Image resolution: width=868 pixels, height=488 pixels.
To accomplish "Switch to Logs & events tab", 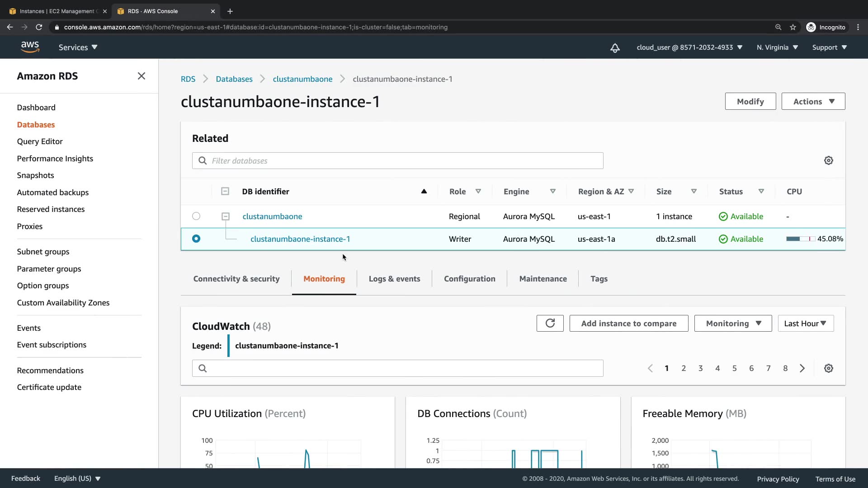I will pos(394,279).
